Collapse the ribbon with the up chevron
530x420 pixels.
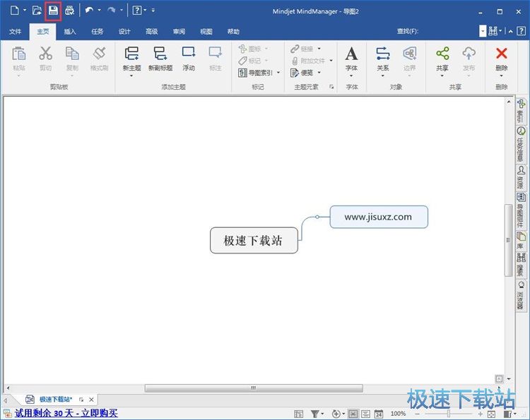tap(511, 31)
